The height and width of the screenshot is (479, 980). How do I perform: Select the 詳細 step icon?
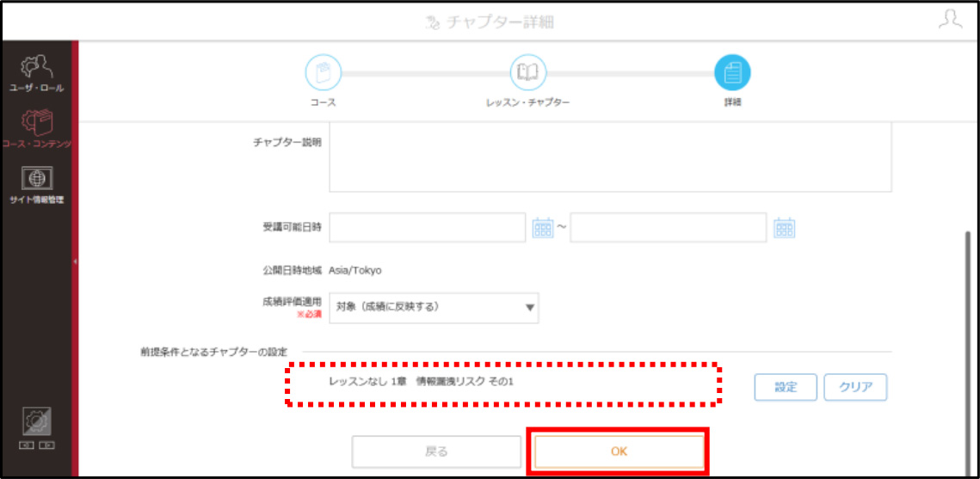tap(732, 72)
